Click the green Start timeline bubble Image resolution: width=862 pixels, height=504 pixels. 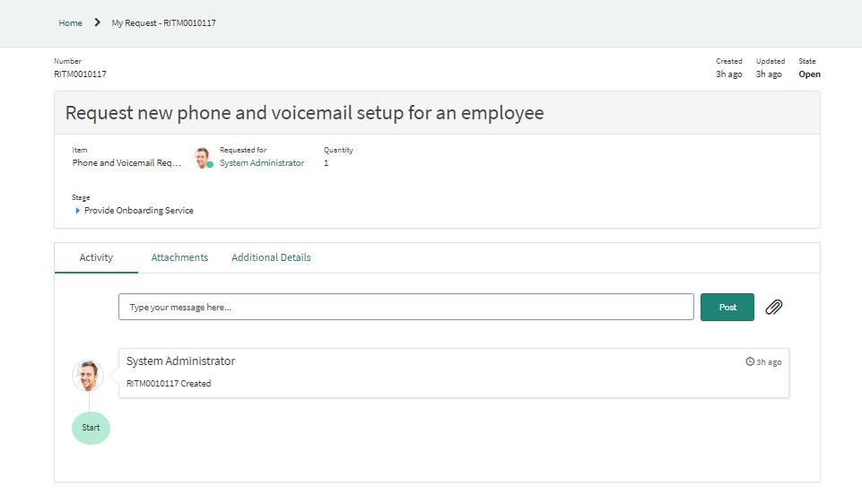coord(91,428)
